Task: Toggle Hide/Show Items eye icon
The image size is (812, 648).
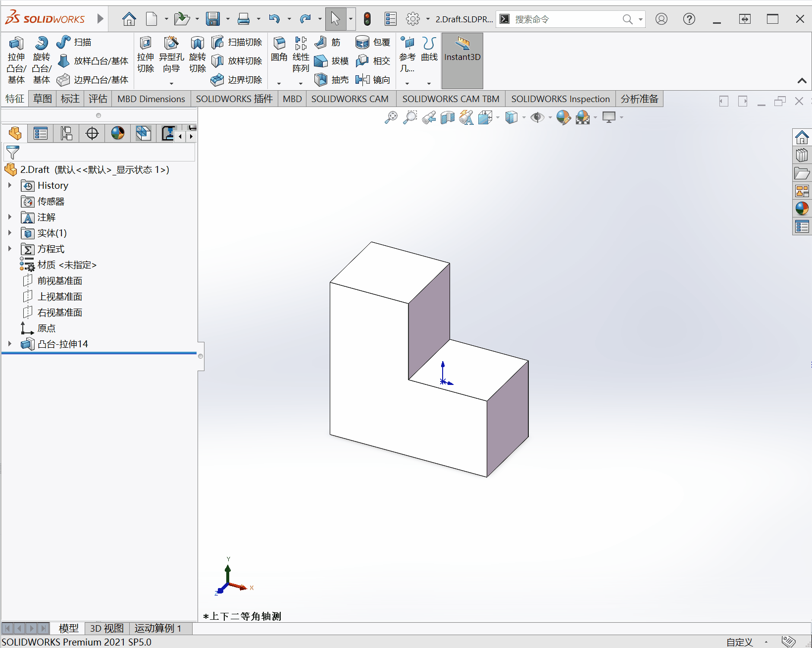Action: click(x=537, y=117)
